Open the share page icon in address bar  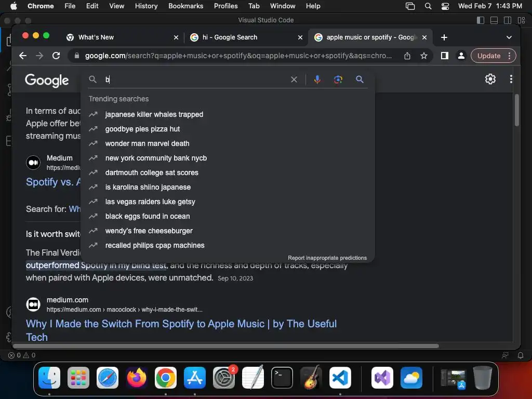pos(407,56)
